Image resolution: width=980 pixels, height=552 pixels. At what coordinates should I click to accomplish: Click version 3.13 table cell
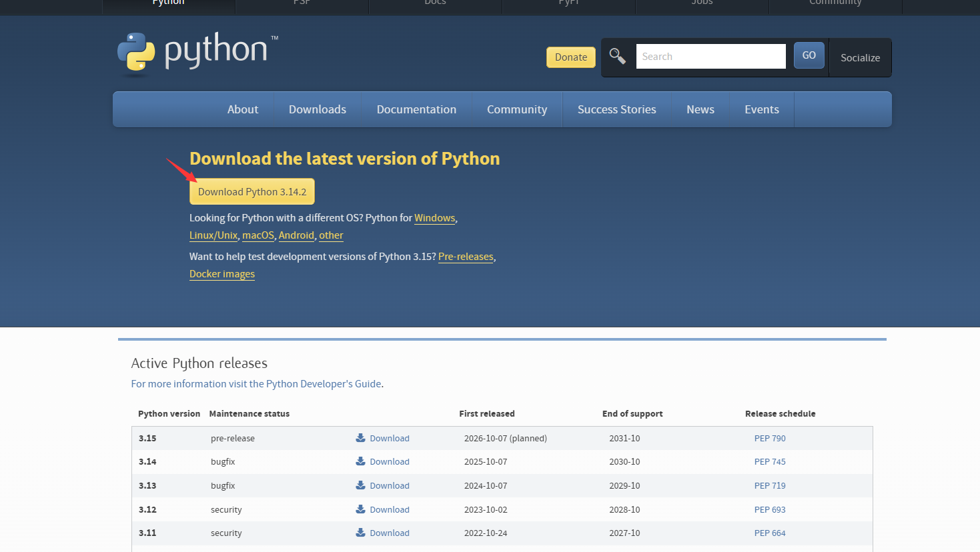147,485
